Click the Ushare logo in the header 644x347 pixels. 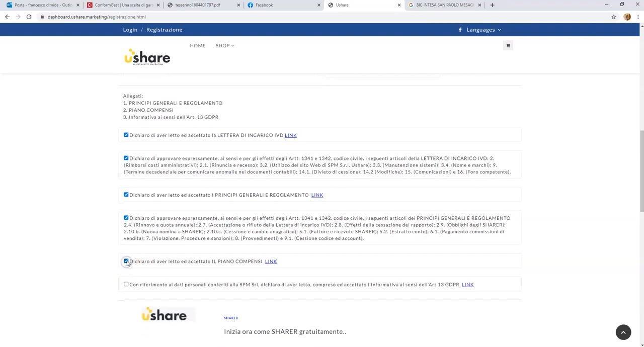(147, 57)
